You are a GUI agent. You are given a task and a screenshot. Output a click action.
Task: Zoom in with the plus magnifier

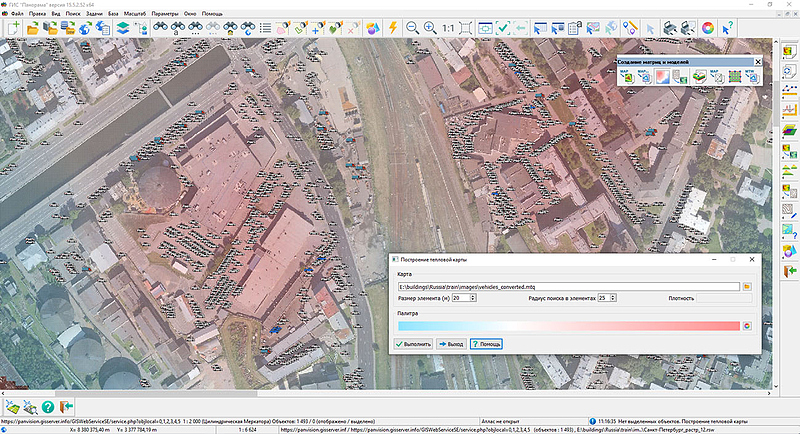point(430,29)
